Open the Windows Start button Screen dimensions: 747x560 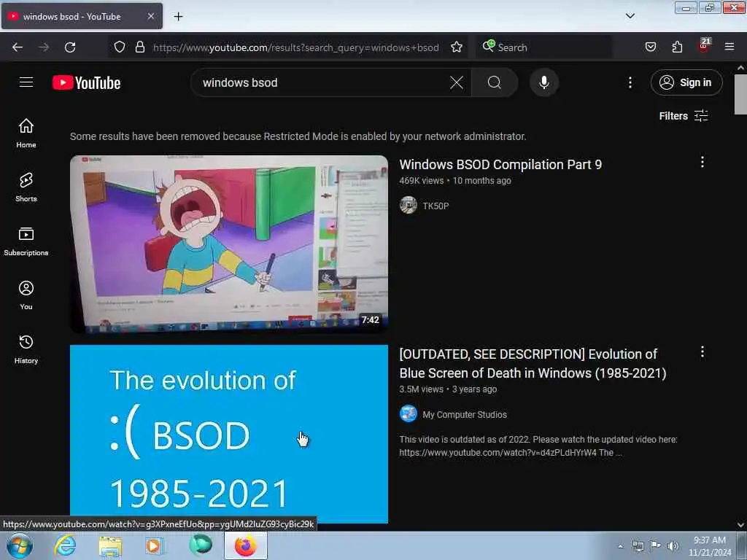click(20, 546)
